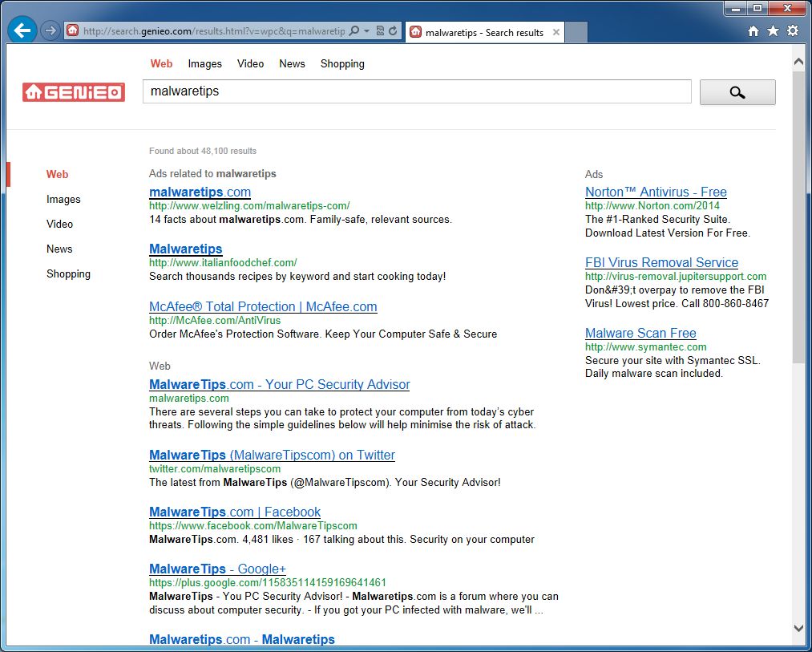
Task: Open McAfee Total Protection ad link
Action: 263,306
